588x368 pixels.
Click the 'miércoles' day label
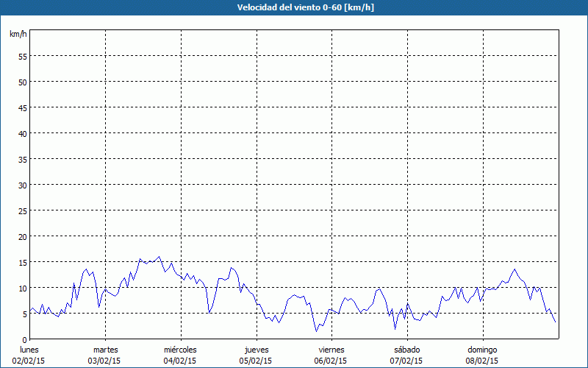click(181, 350)
